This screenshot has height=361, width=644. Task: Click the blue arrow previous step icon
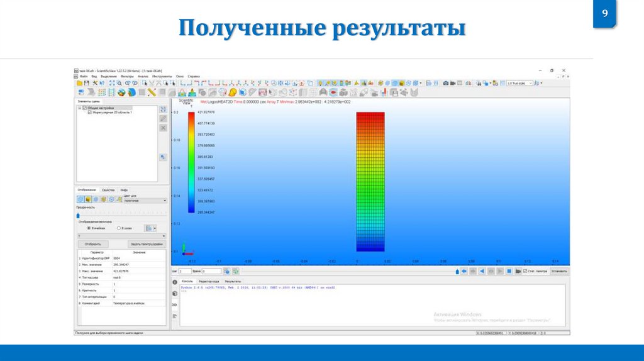point(464,271)
